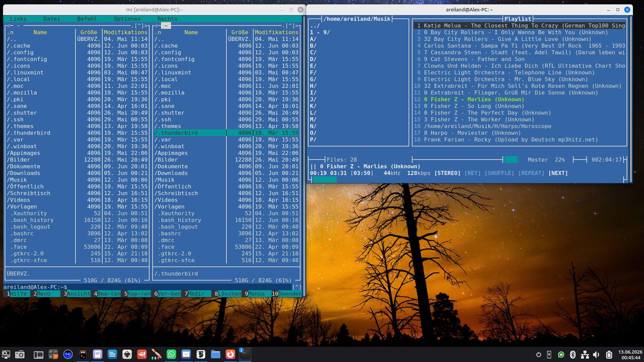Open the sound volume tray icon

596,355
